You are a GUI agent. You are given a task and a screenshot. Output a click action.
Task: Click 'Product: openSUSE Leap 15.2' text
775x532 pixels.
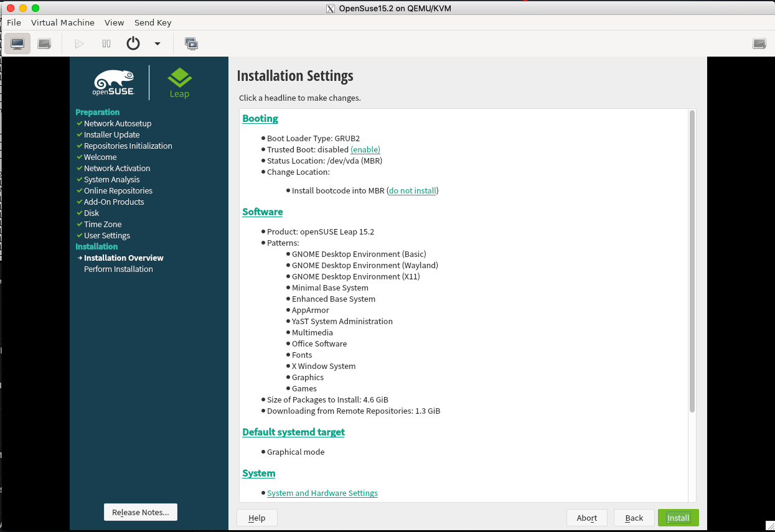[321, 231]
